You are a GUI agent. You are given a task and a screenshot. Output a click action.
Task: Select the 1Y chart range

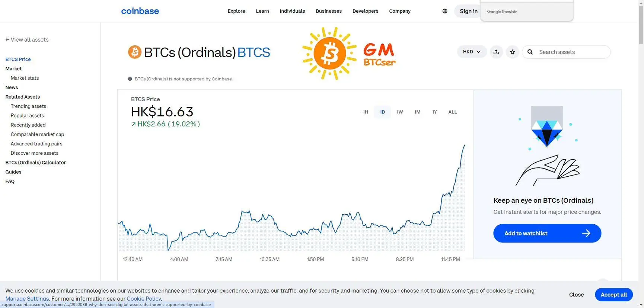coord(434,112)
